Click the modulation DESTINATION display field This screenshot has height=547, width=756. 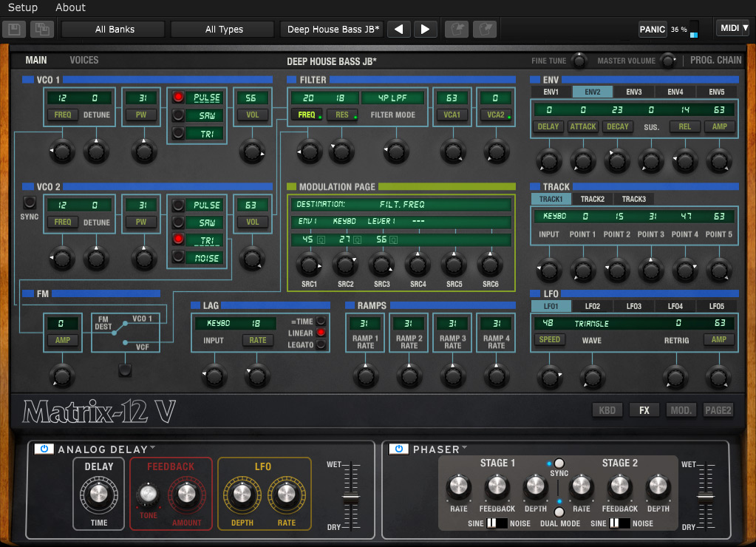pos(401,205)
